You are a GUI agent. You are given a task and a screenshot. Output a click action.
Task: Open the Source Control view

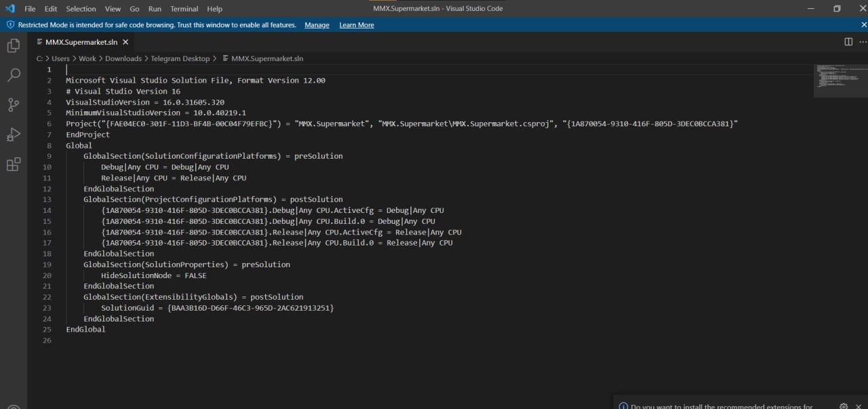[x=13, y=104]
